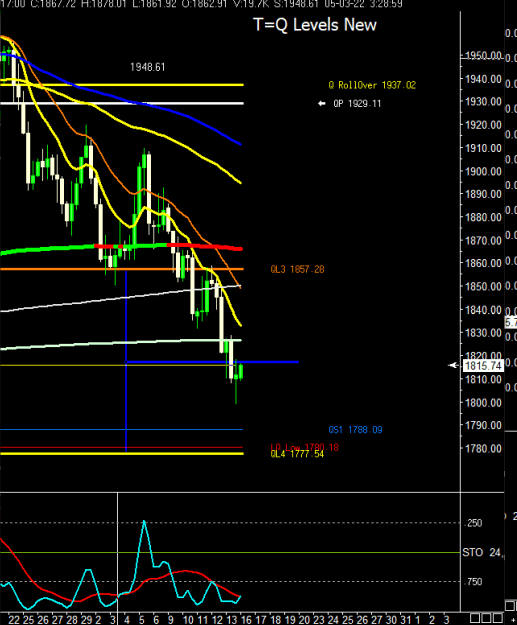Viewport: 517px width, 625px height.
Task: Click the 1900.00 price axis label
Action: (x=484, y=171)
